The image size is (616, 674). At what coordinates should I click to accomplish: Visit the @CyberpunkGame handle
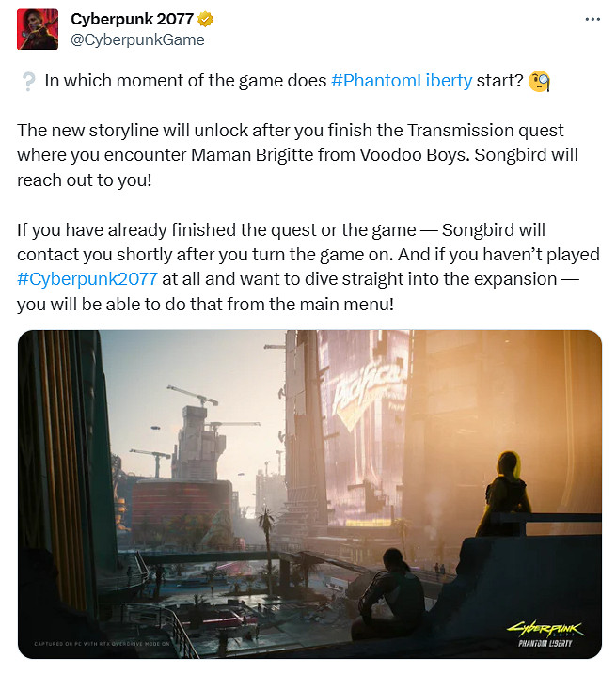(137, 40)
